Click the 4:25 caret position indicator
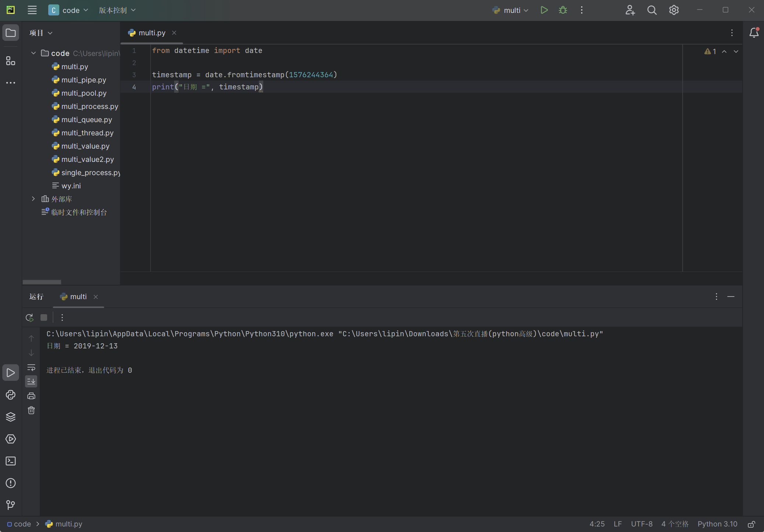 [597, 524]
